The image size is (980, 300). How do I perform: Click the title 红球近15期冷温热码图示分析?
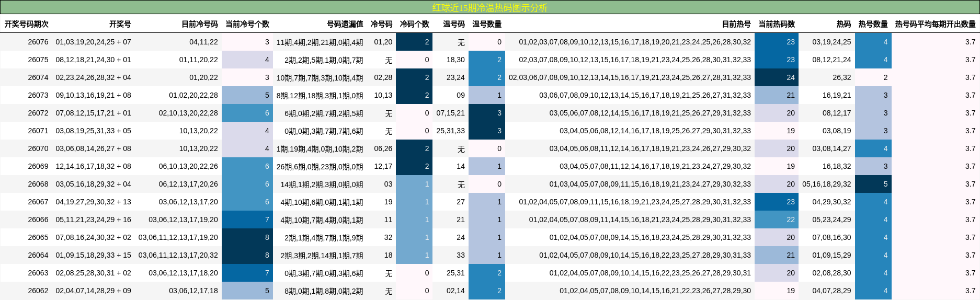tap(489, 7)
